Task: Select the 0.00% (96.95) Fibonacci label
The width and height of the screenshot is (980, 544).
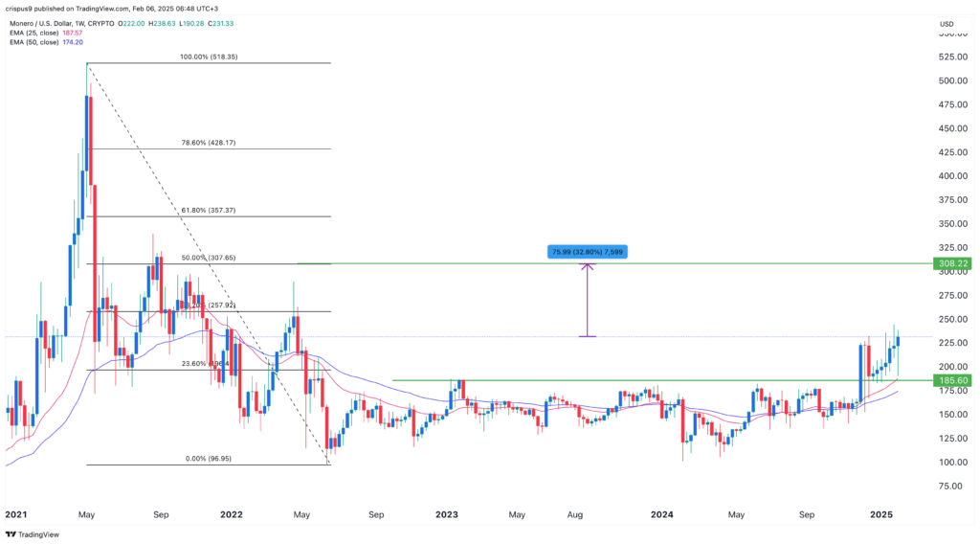Action: point(209,459)
